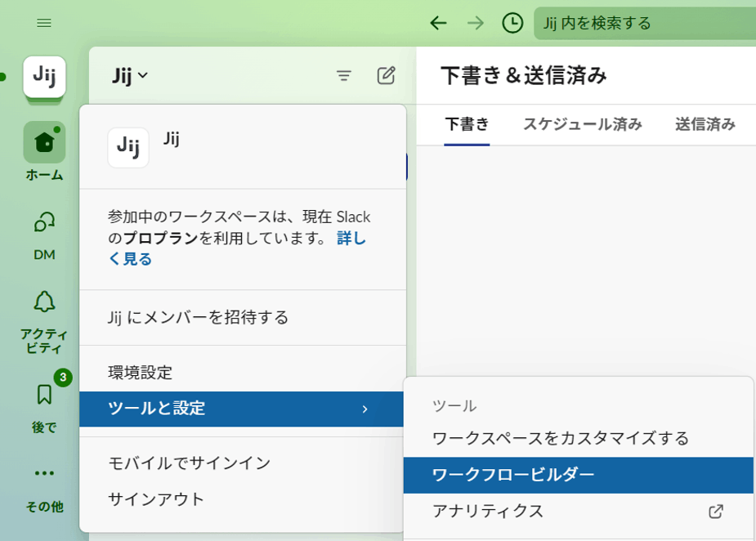This screenshot has width=756, height=541.
Task: Open DM in the sidebar
Action: point(44,236)
